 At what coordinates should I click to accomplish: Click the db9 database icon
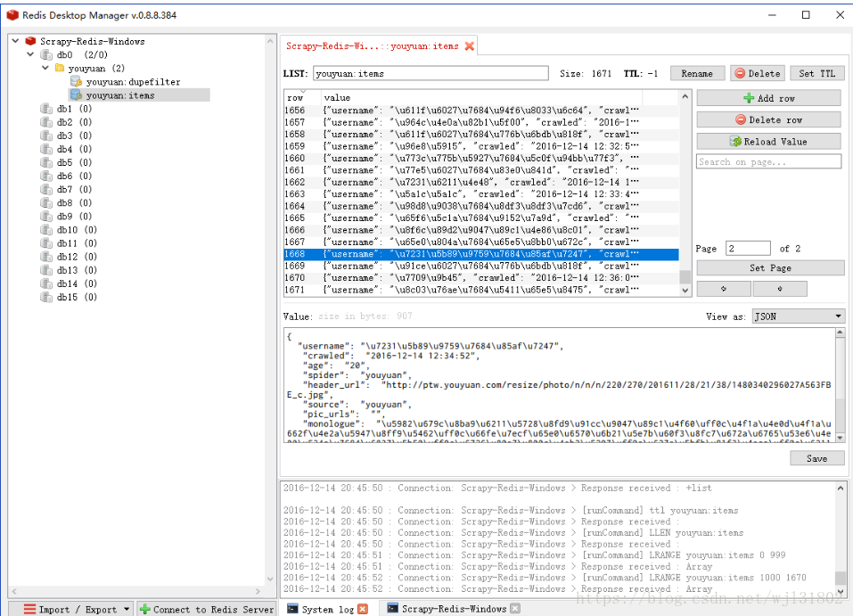46,216
